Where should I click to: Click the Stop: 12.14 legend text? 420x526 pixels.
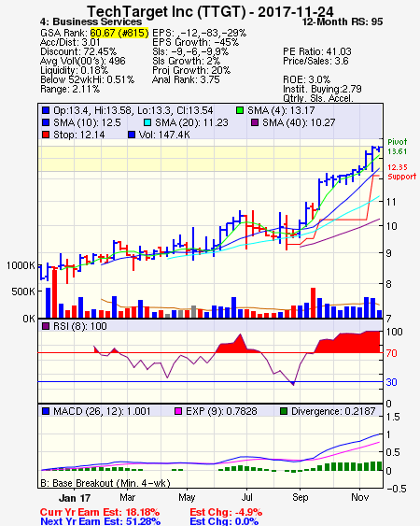[79, 135]
